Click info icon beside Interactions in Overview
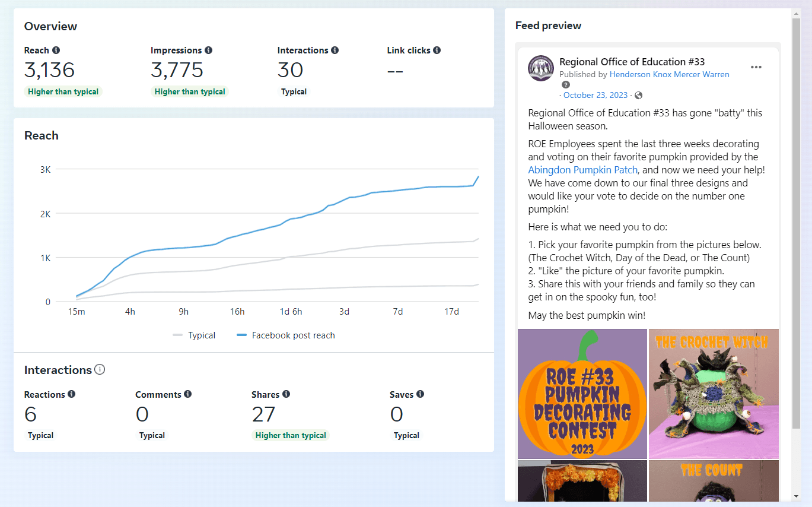 click(335, 50)
